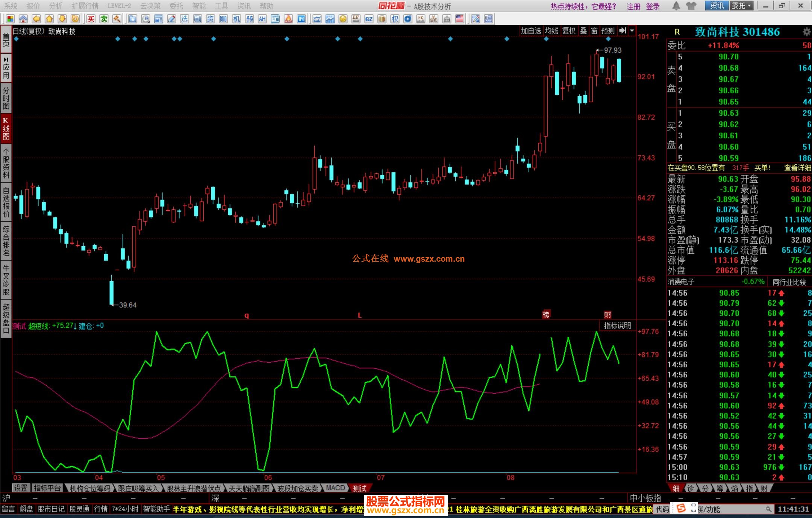The image size is (812, 518).
Task: Toggle 复权 button on chart header
Action: click(568, 31)
